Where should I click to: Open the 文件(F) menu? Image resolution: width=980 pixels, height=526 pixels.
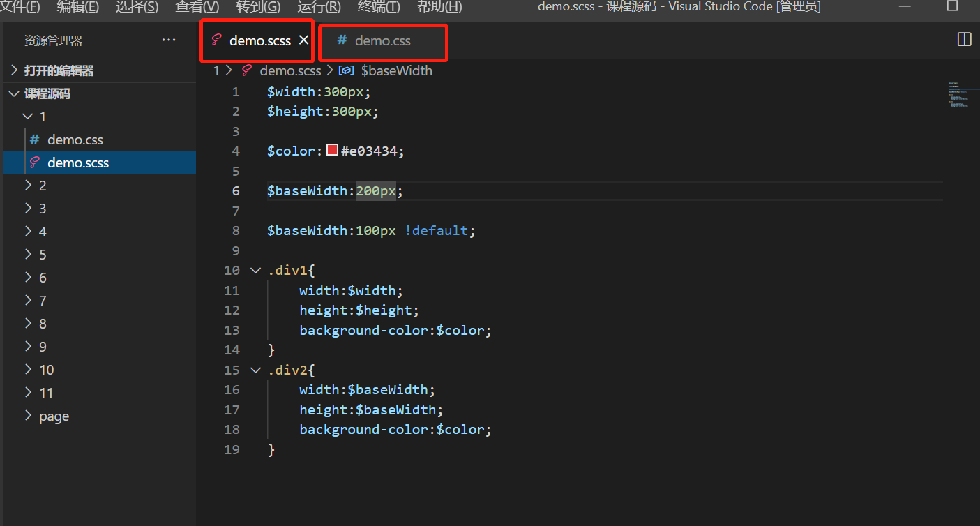click(x=20, y=7)
